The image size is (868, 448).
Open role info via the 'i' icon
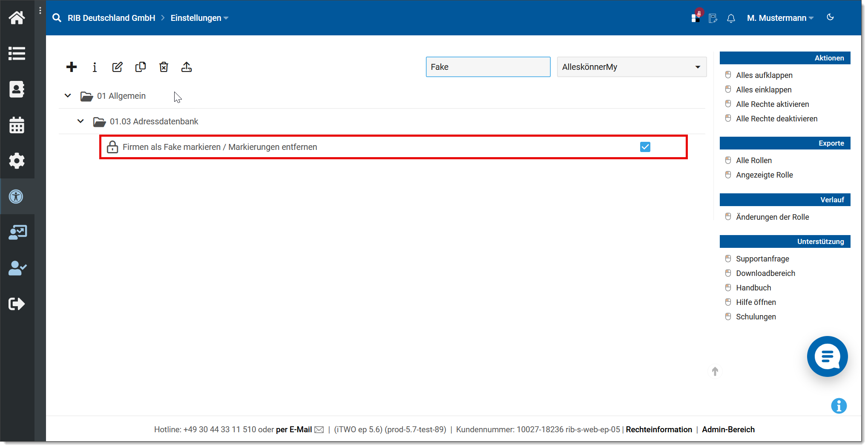click(95, 67)
